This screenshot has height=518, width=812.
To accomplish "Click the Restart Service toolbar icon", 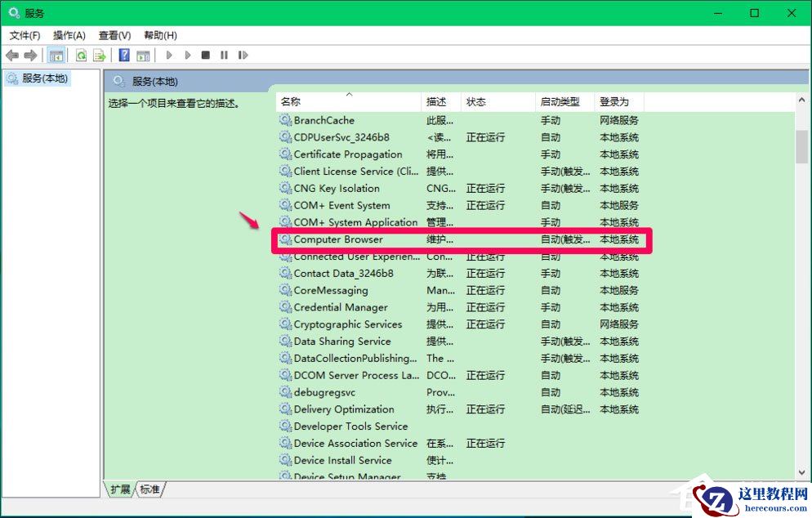I will pyautogui.click(x=243, y=55).
